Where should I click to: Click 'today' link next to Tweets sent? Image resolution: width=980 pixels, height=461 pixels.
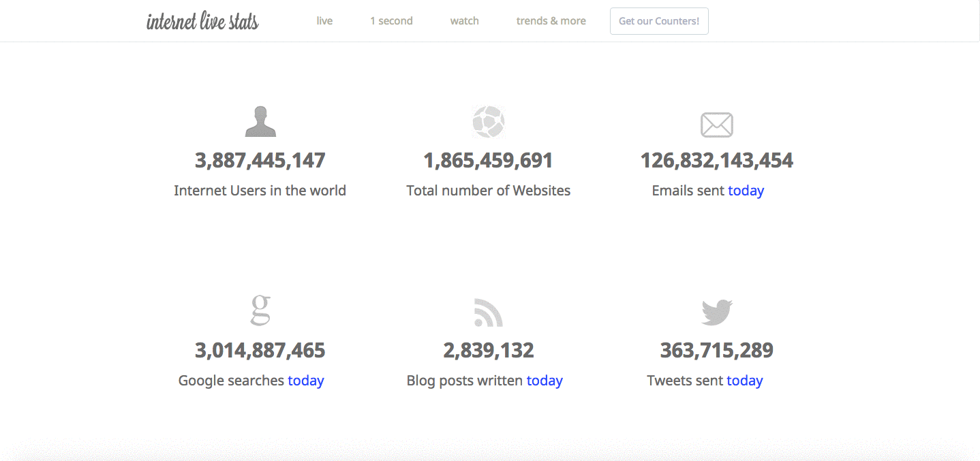click(744, 381)
